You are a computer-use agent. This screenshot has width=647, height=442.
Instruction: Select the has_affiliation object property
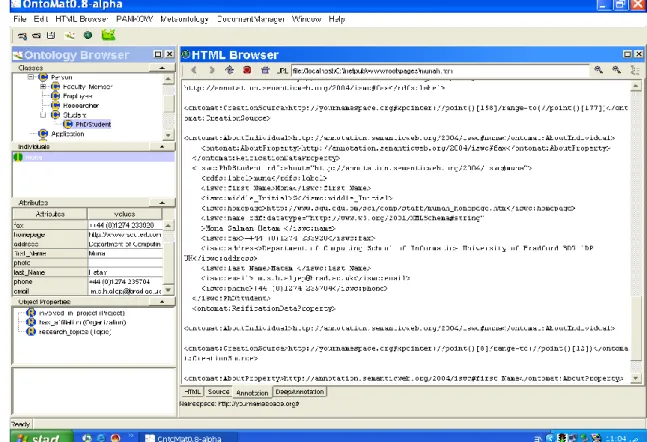click(x=83, y=322)
